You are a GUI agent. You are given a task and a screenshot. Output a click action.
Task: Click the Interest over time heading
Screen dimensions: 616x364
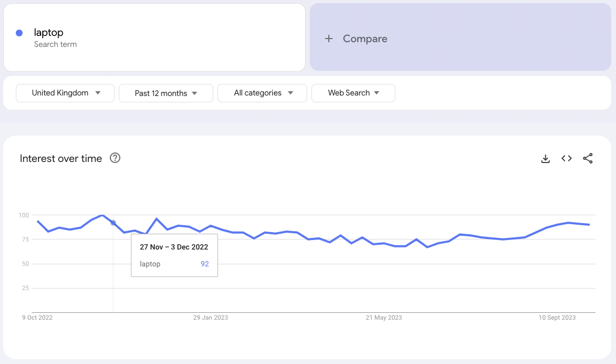(x=61, y=159)
